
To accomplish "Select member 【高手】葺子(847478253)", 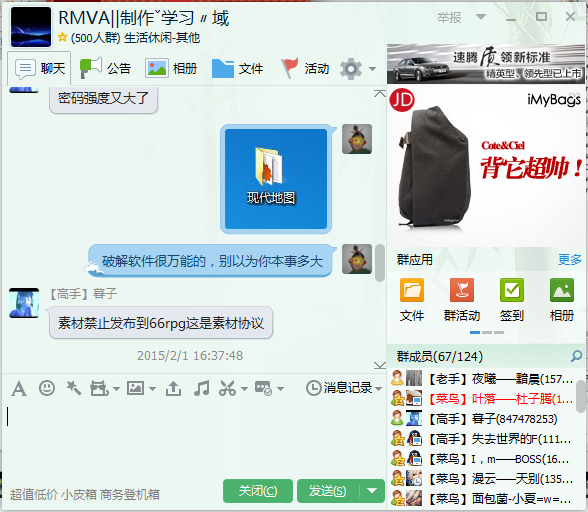I will point(482,419).
